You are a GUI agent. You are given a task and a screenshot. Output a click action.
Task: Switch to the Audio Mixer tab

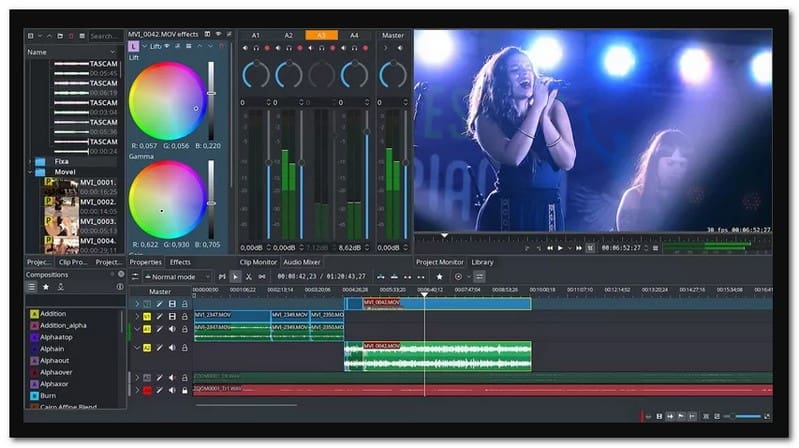coord(303,262)
